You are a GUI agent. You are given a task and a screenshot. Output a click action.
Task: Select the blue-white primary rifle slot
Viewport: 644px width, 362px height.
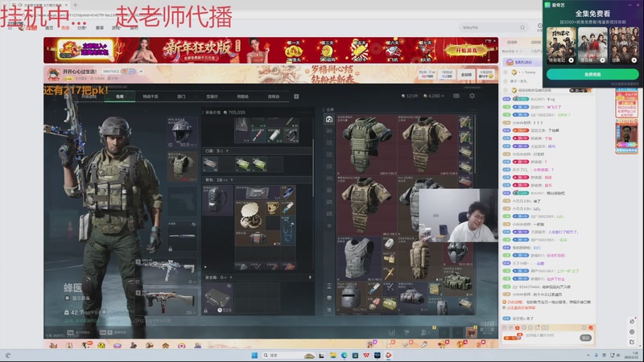click(167, 270)
